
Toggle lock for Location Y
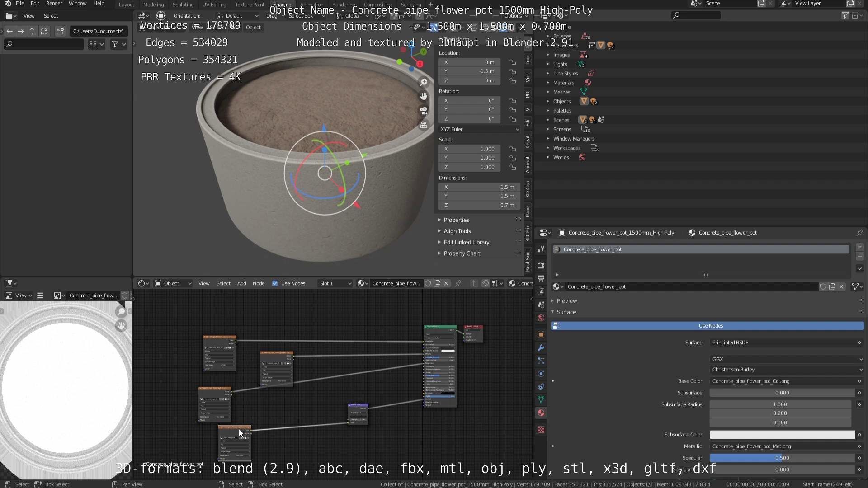(513, 71)
